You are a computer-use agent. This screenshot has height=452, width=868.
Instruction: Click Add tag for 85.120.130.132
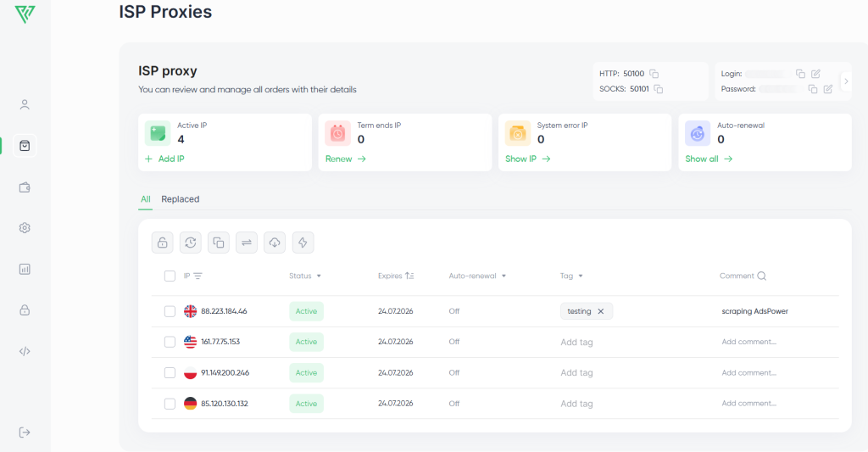coord(576,404)
